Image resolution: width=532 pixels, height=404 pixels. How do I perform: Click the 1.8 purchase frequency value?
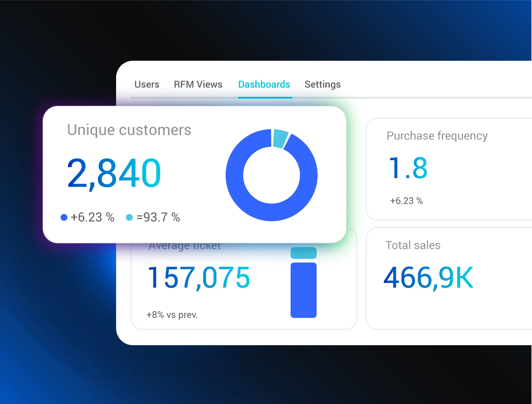pos(409,168)
